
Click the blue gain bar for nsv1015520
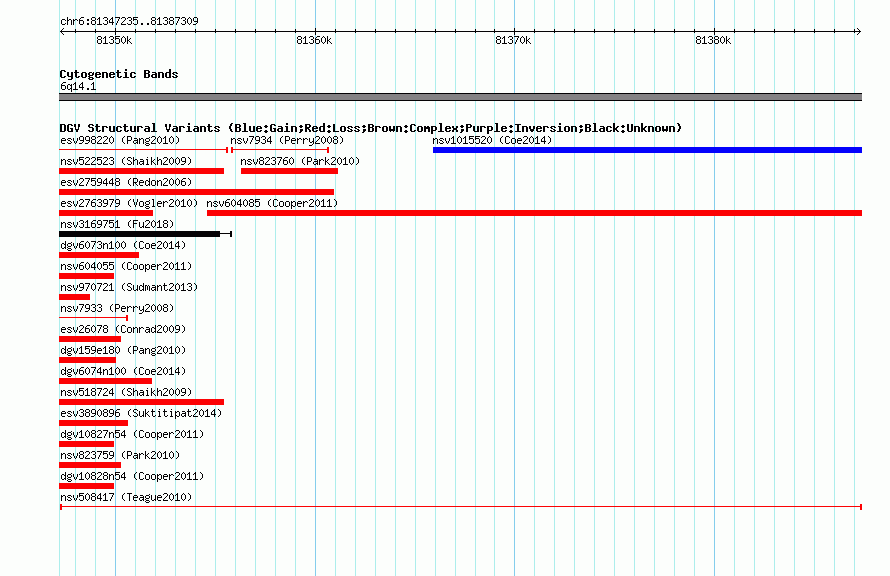pos(647,150)
